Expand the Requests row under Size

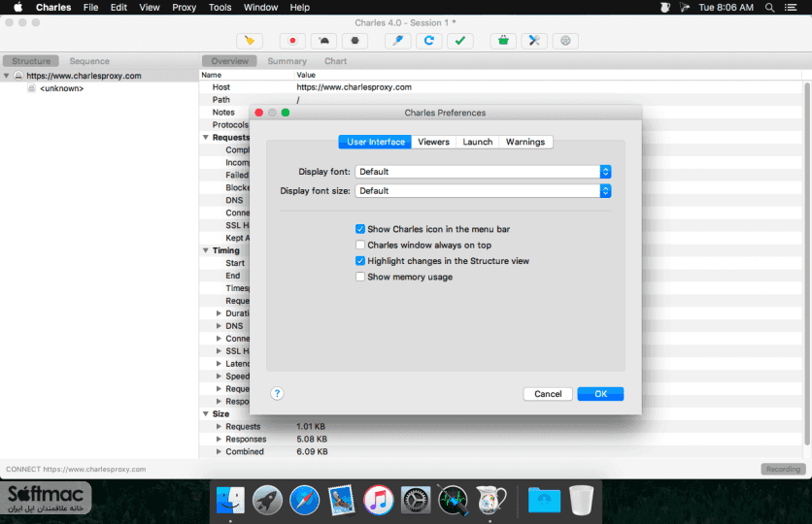click(219, 426)
